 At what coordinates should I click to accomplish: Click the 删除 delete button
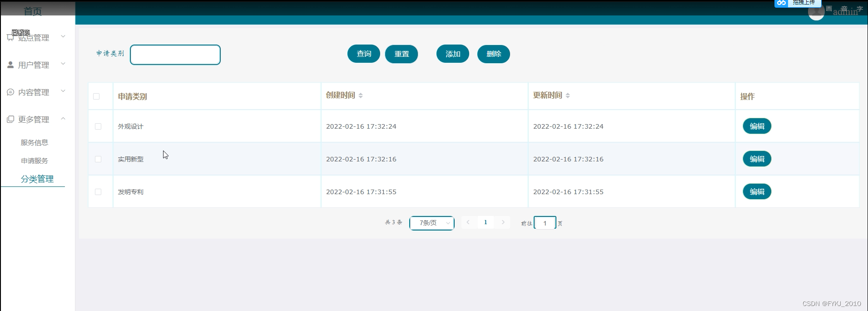coord(494,54)
